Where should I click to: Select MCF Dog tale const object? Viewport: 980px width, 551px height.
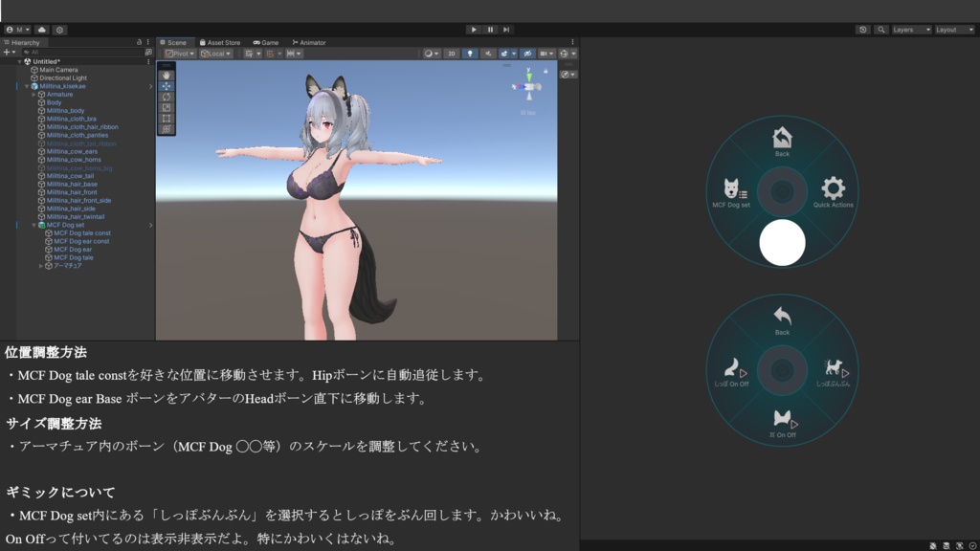tap(82, 233)
